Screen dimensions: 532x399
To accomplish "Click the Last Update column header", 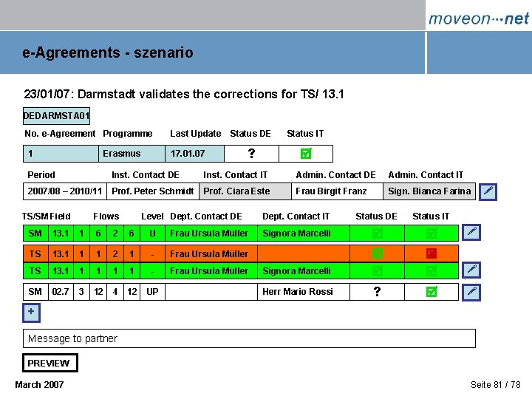I will 195,133.
